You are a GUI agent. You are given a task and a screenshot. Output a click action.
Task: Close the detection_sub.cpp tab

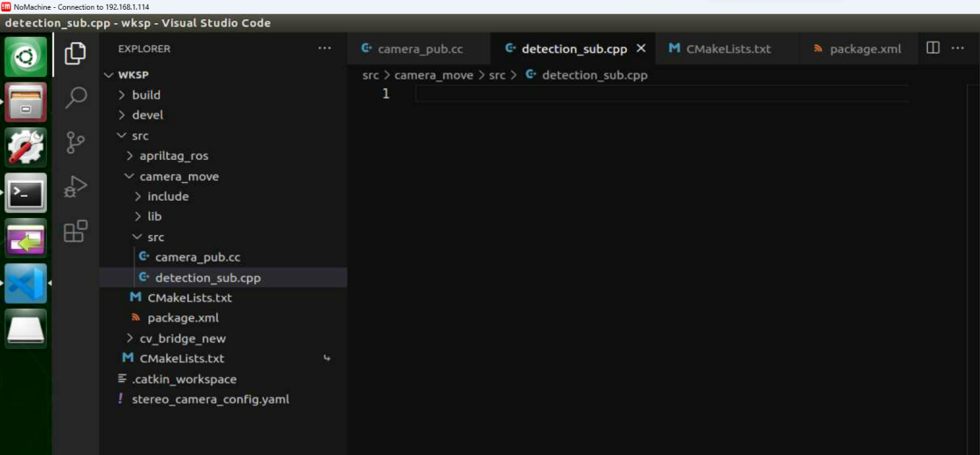pyautogui.click(x=641, y=49)
